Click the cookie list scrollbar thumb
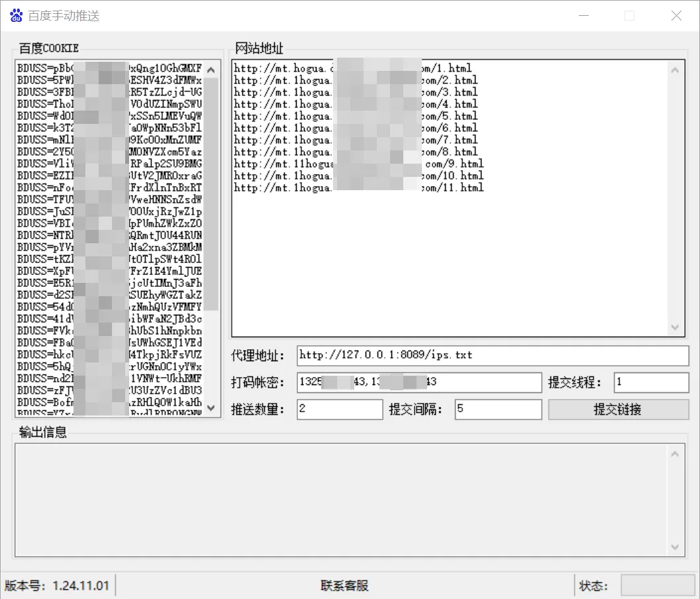700x599 pixels. (211, 194)
